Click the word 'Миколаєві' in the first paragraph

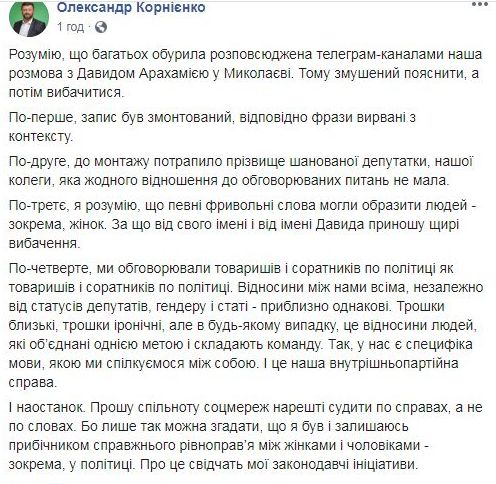click(x=258, y=73)
